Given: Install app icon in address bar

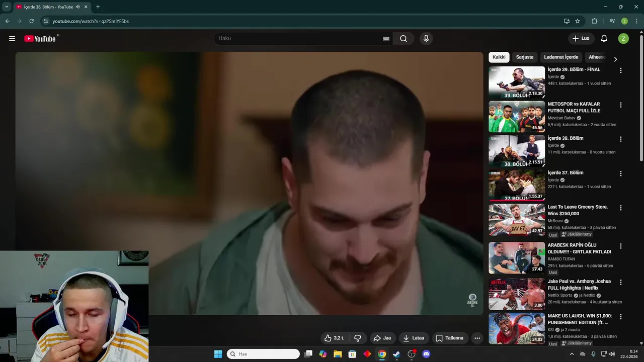Looking at the screenshot, I should tap(567, 21).
